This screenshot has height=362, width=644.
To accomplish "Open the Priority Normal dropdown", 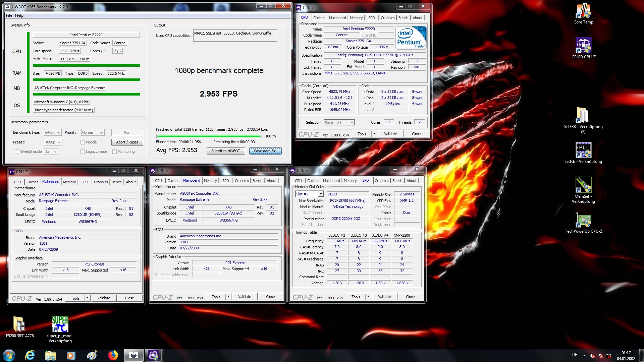I will click(93, 132).
